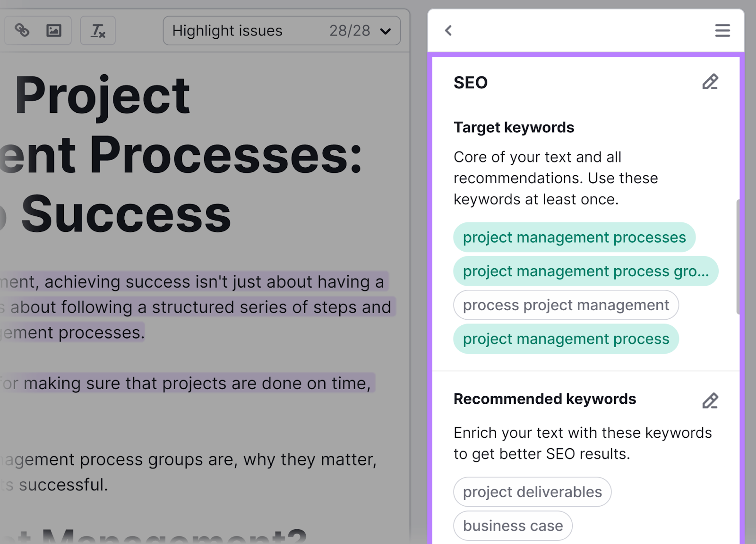
Task: Expand the truncated 'project management process gro...' keyword
Action: pos(585,271)
